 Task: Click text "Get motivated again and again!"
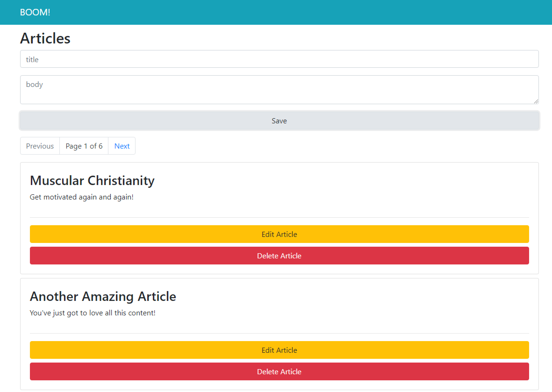[81, 197]
